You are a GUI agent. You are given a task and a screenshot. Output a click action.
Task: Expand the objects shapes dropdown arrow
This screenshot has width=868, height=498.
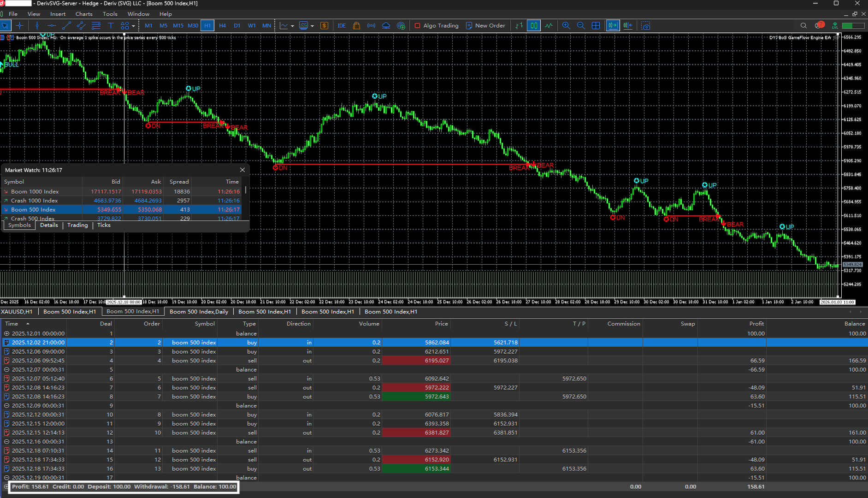coord(133,26)
